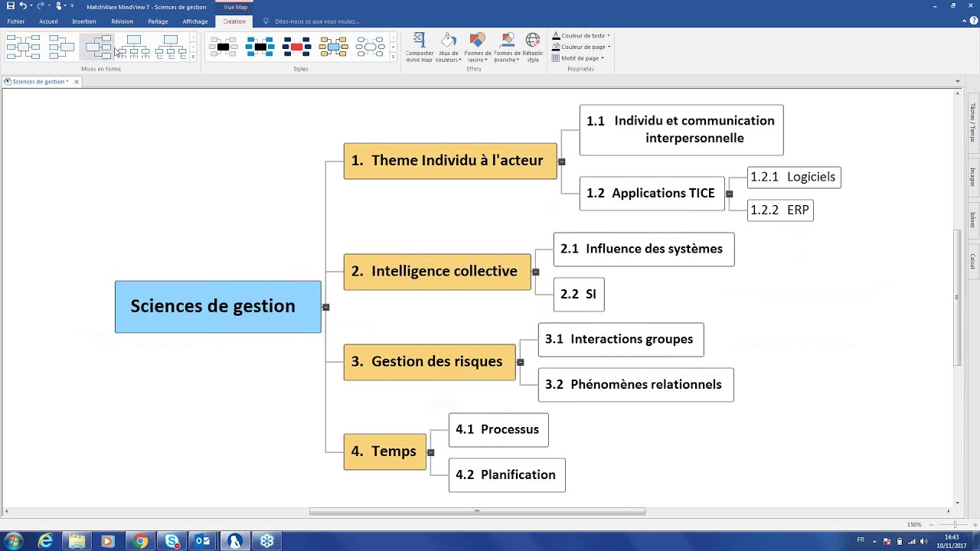Apply the red and navy style
The width and height of the screenshot is (980, 551).
[296, 47]
